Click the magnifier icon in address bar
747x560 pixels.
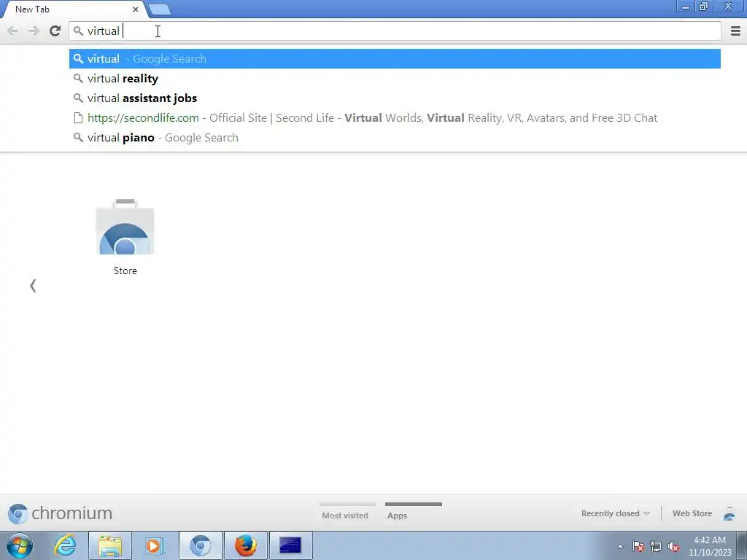[78, 31]
